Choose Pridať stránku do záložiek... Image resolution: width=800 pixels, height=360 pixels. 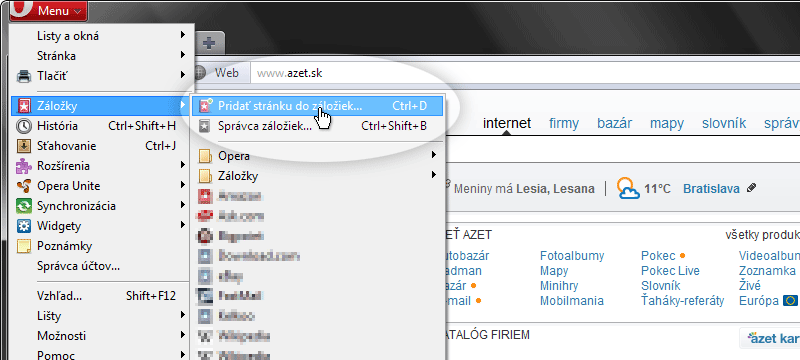(318, 106)
